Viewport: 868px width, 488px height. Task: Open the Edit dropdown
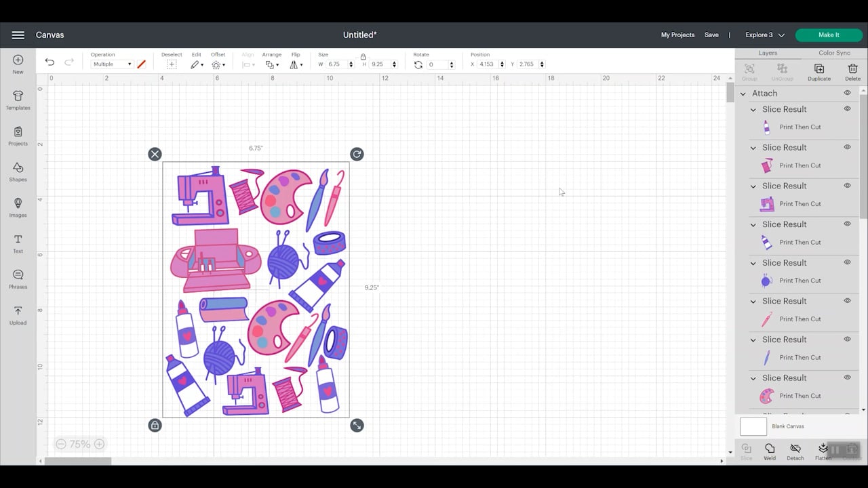197,64
